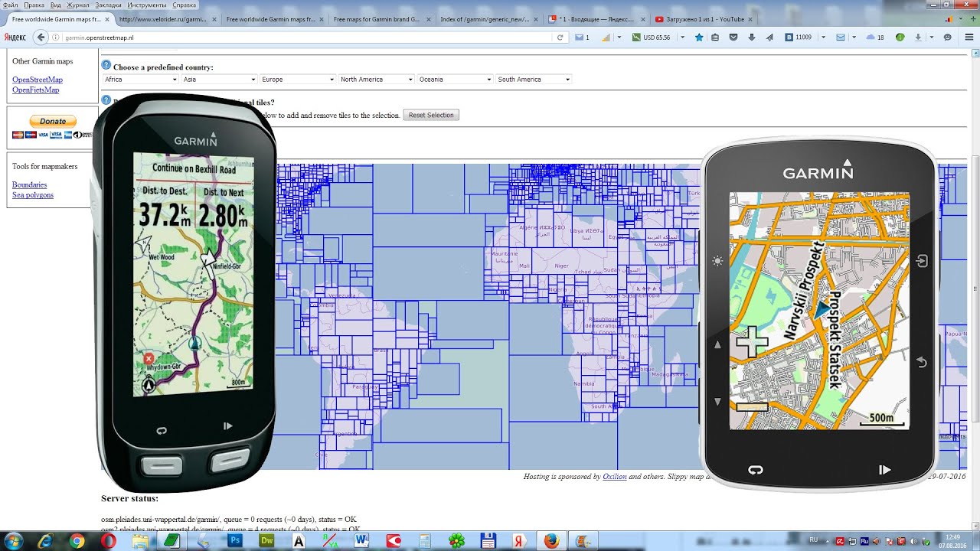Open the weather cloud 18 widget

(875, 37)
